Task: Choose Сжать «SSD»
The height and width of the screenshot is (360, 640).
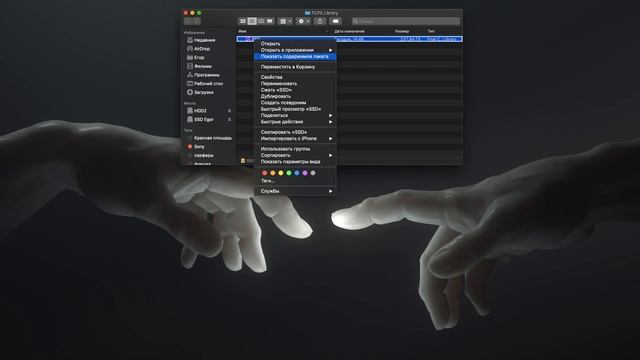Action: [x=295, y=90]
